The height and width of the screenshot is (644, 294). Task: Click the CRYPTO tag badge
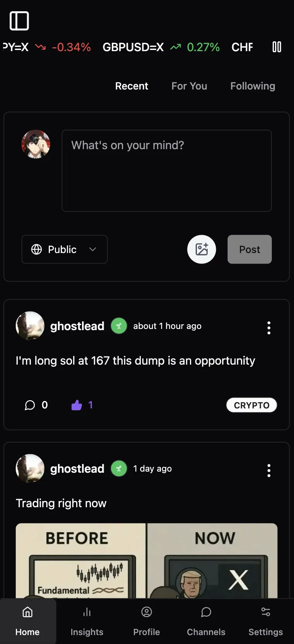[251, 405]
